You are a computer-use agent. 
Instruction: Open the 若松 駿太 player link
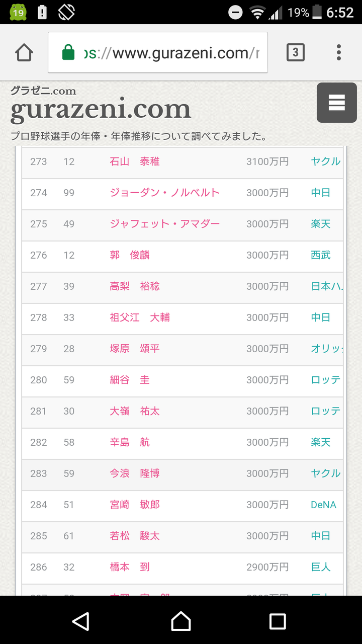(135, 536)
